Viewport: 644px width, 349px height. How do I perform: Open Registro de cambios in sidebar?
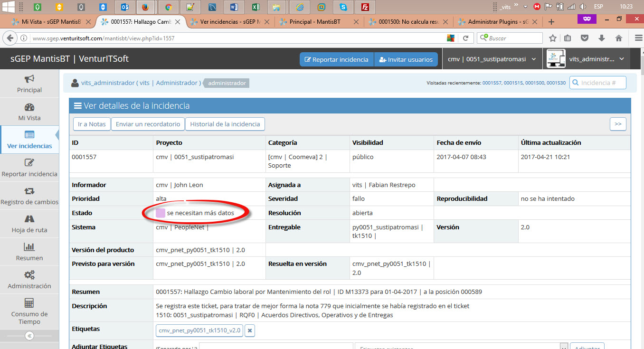(x=29, y=196)
